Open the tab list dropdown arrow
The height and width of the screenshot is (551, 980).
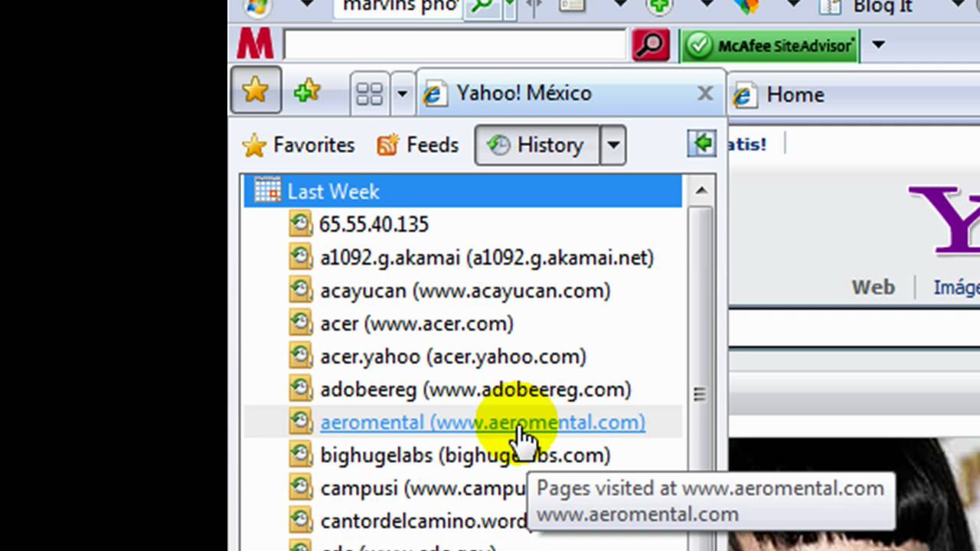click(402, 93)
